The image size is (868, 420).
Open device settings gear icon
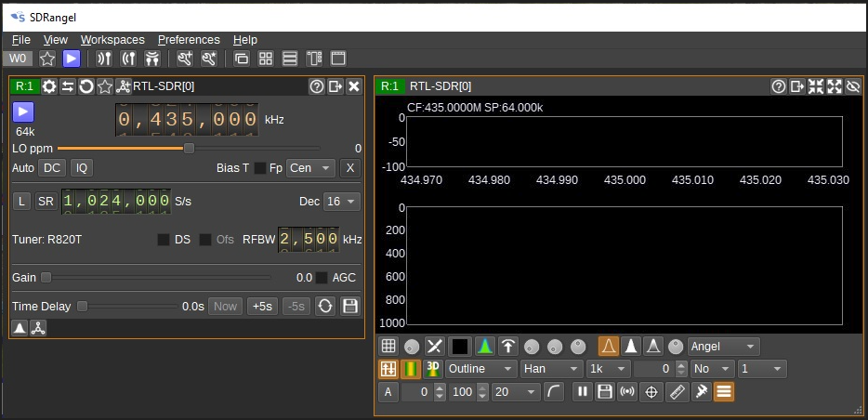coord(49,86)
